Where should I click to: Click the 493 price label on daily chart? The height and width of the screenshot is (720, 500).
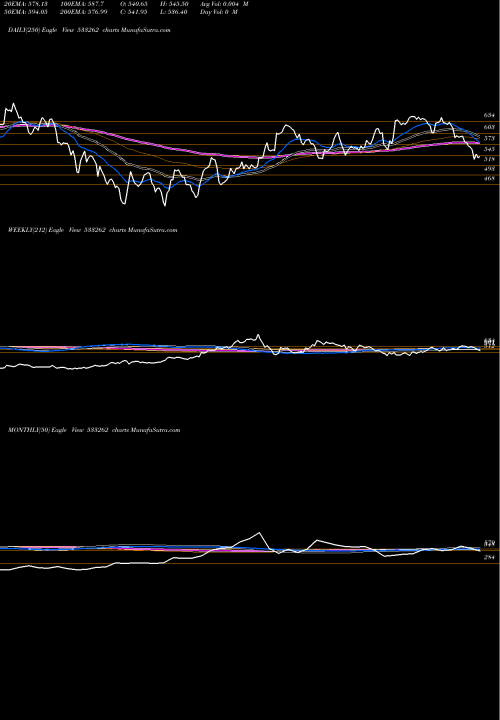tap(489, 169)
